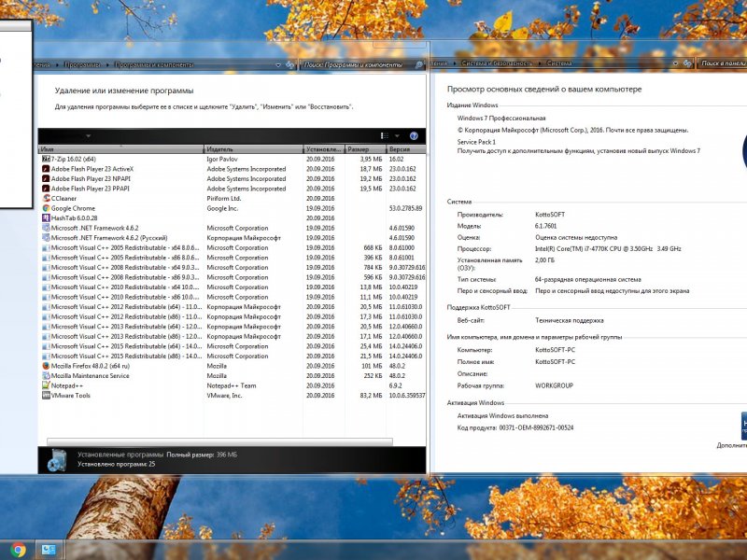Image resolution: width=747 pixels, height=560 pixels.
Task: Click Adobe Flash Player 23 ActiveX icon
Action: point(46,169)
